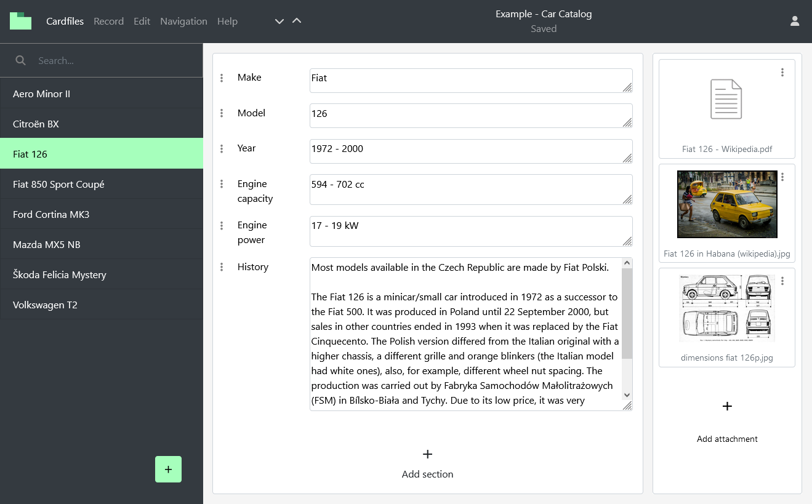Viewport: 812px width, 504px height.
Task: Click the plus icon to add attachment
Action: (x=727, y=406)
